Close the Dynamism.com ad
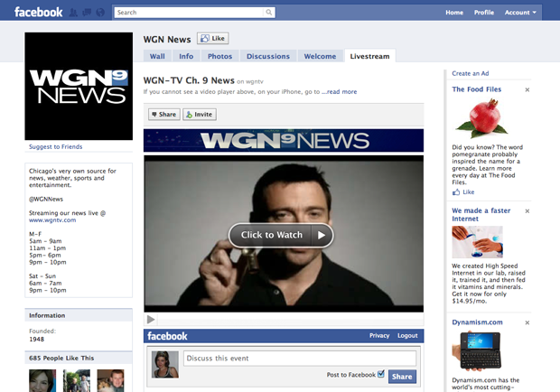 pos(527,322)
